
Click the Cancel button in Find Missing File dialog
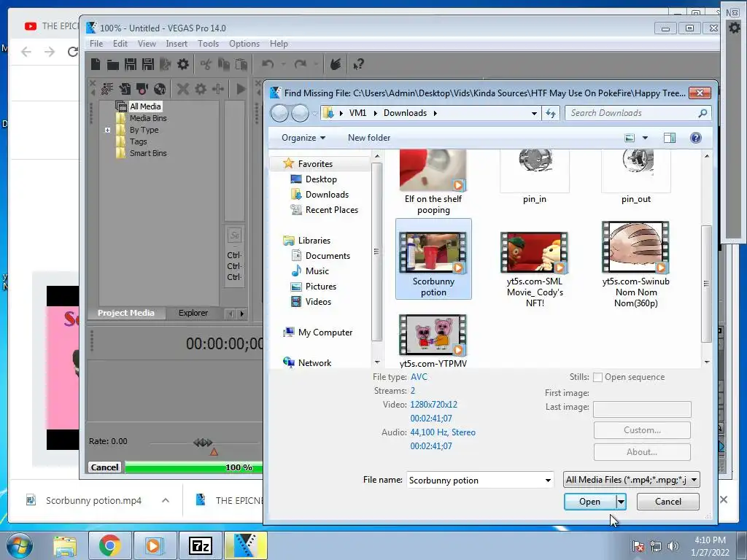pyautogui.click(x=668, y=502)
